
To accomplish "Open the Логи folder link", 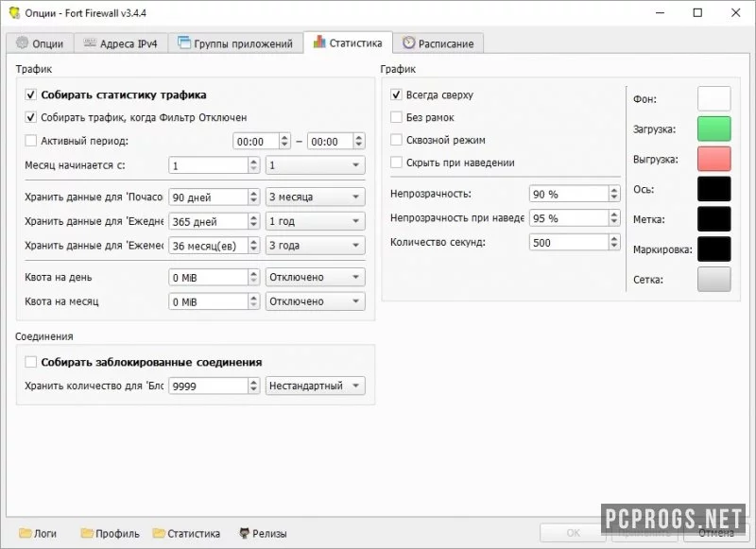I will click(38, 533).
